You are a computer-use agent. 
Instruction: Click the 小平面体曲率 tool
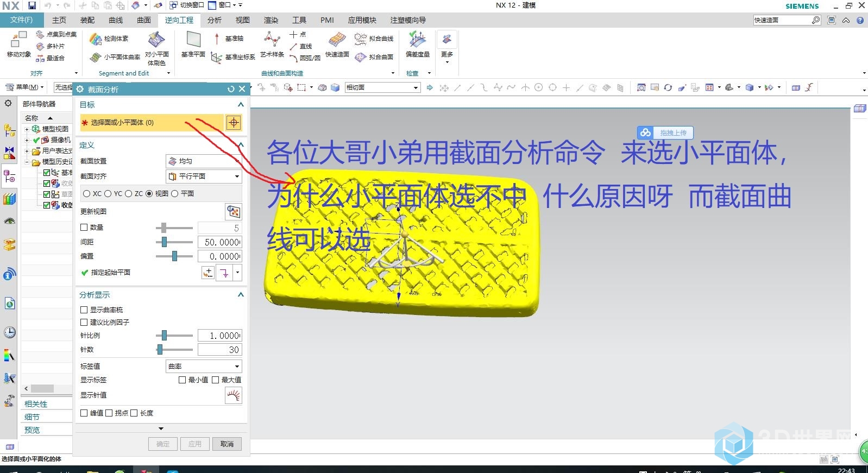115,57
